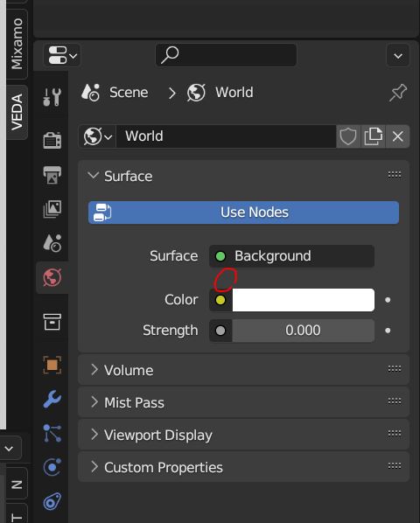Click the bottom-left chevron dropdown

(10, 449)
